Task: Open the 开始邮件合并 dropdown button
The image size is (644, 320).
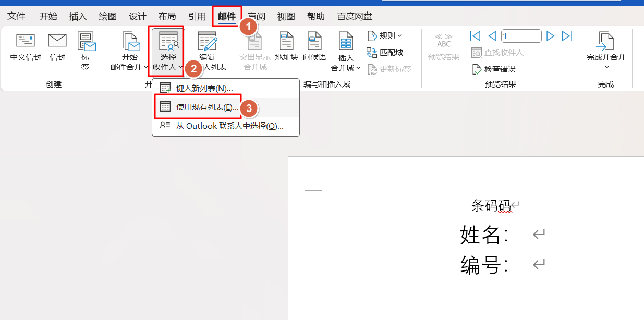Action: coord(129,52)
